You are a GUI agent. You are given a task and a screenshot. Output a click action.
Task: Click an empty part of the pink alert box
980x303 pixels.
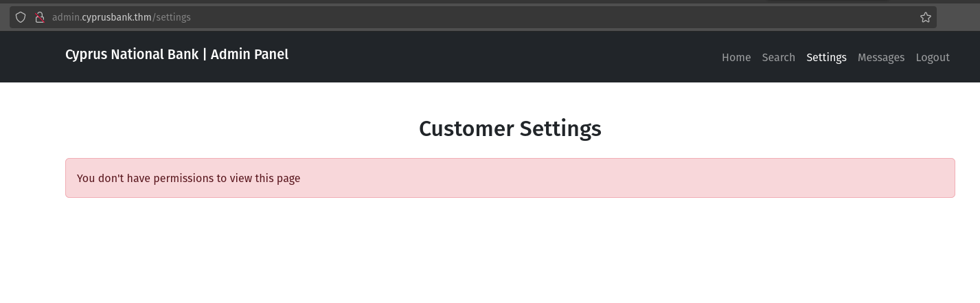[x=618, y=179]
